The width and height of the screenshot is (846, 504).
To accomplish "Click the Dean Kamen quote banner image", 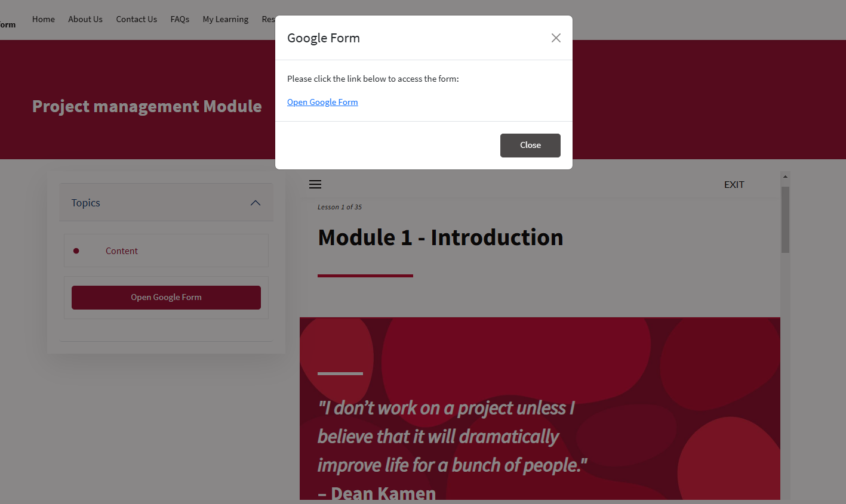I will tap(540, 409).
